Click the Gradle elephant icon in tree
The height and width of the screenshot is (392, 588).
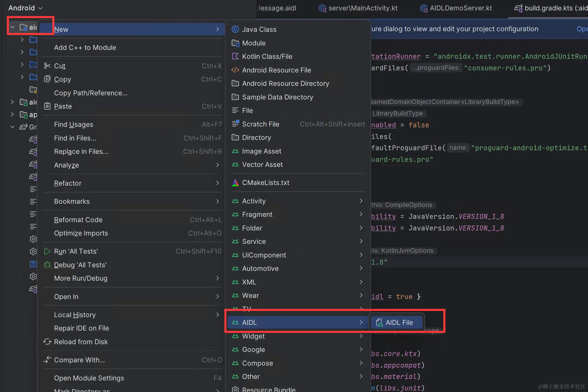tap(23, 127)
